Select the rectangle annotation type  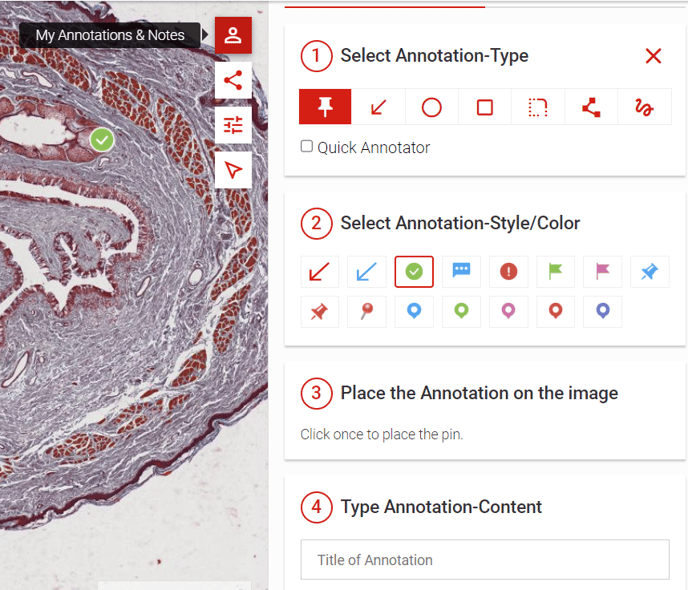point(485,107)
